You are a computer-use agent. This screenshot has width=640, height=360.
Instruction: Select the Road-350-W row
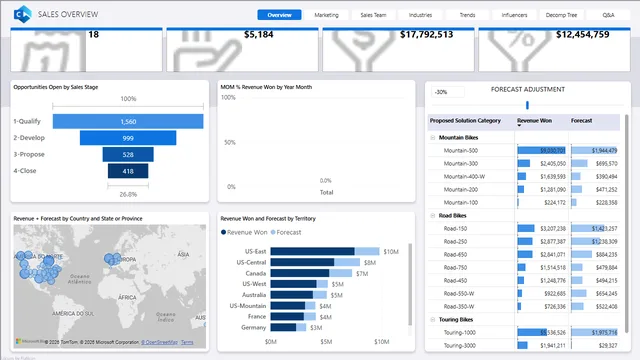click(x=524, y=307)
